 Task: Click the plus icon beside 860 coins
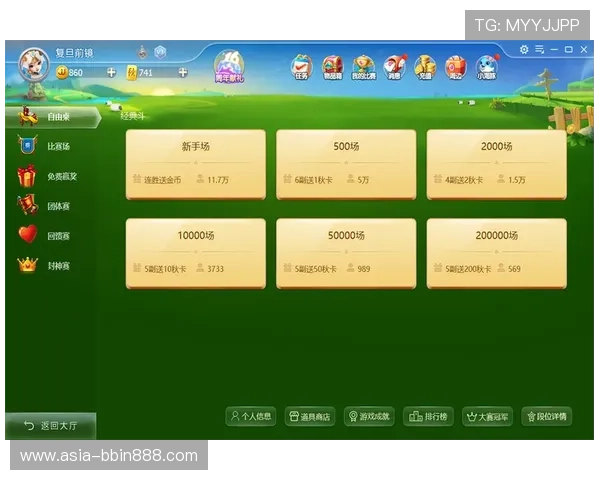[x=105, y=72]
